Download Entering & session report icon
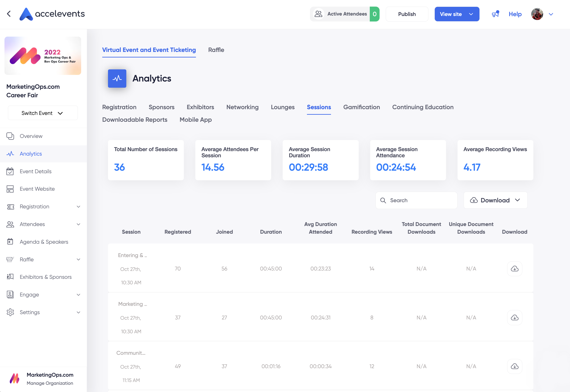Screen dimensions: 570x392 coord(514,269)
